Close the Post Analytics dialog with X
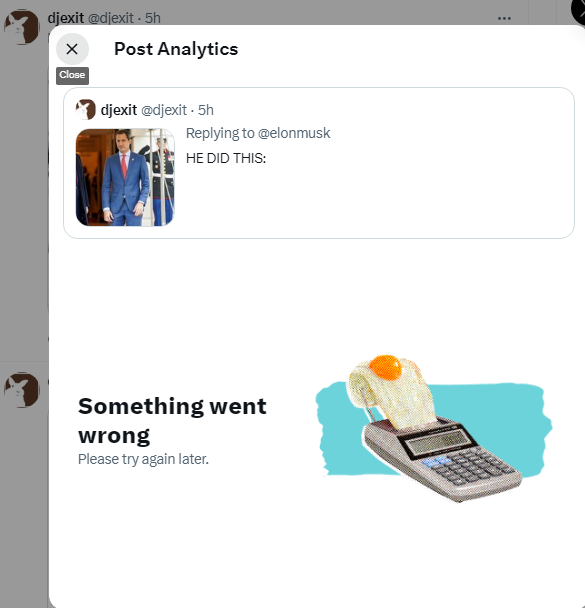The width and height of the screenshot is (585, 608). tap(72, 49)
